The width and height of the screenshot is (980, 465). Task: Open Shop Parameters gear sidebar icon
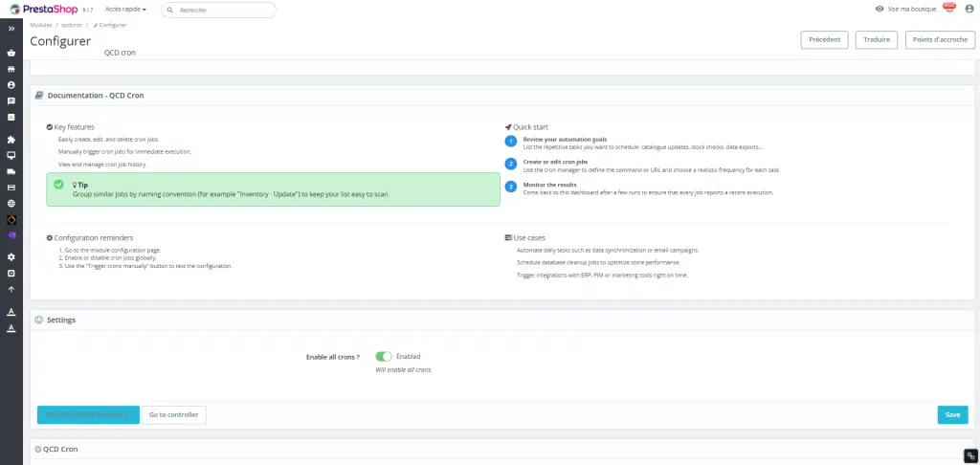click(11, 257)
